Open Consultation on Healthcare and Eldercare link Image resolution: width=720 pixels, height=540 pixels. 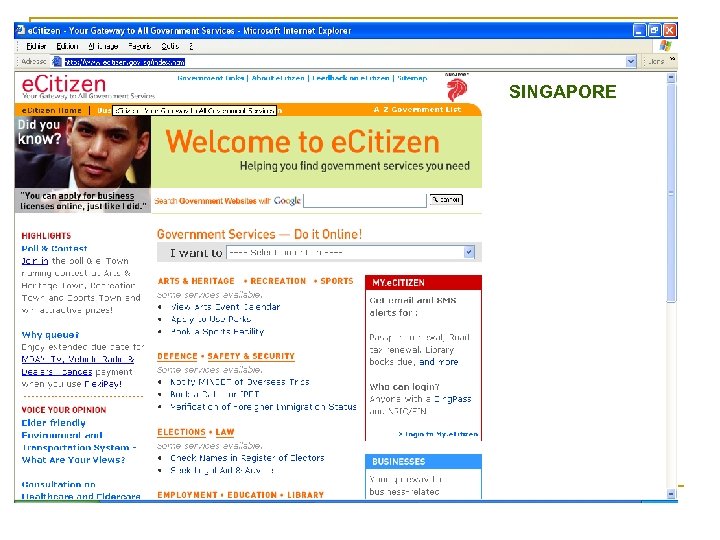(81, 490)
